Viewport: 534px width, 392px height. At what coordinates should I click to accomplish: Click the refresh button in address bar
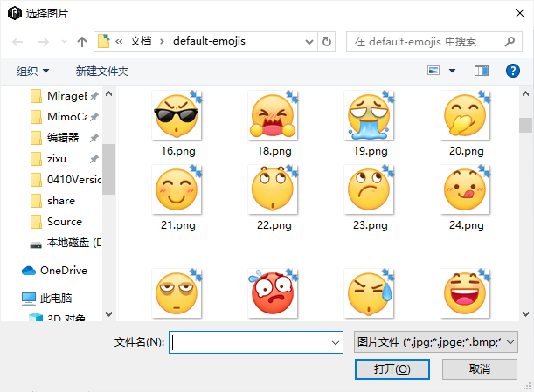pos(327,41)
